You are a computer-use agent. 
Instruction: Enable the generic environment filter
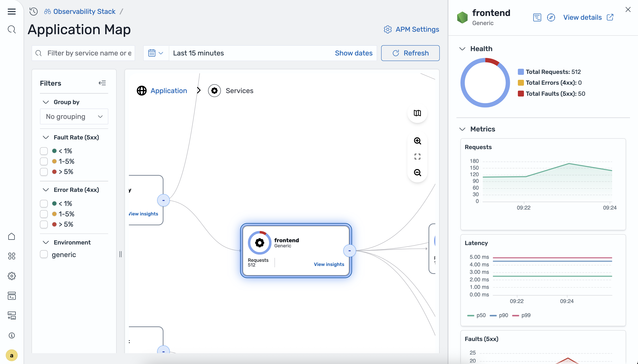click(44, 254)
